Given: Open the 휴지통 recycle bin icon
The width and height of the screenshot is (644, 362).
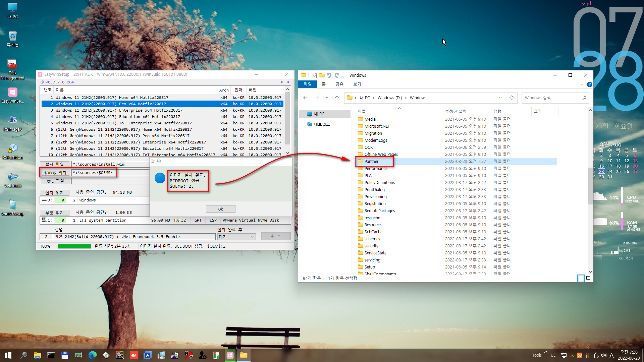Looking at the screenshot, I should pos(13,39).
